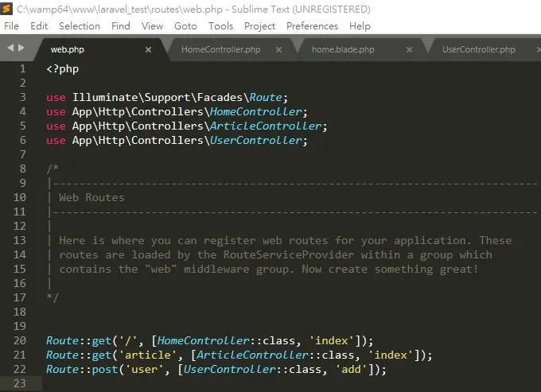This screenshot has height=392, width=541.
Task: Click line number 23 in the gutter
Action: [20, 383]
